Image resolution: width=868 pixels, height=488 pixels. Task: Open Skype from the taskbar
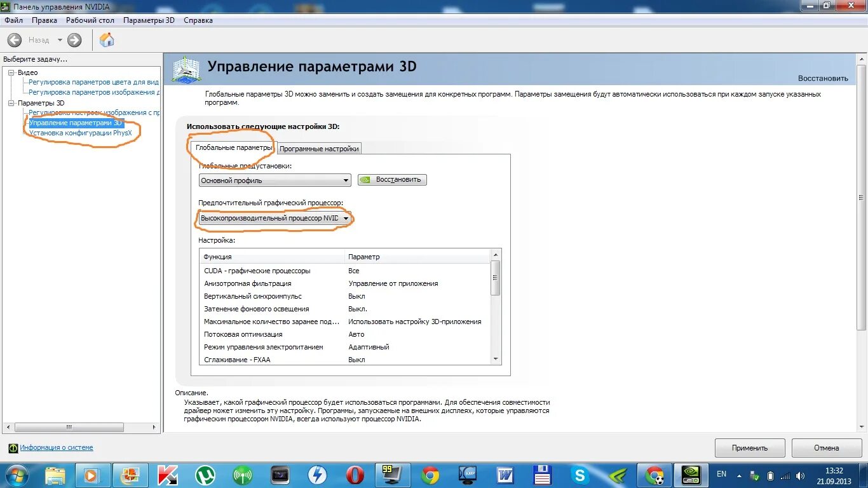(x=580, y=475)
